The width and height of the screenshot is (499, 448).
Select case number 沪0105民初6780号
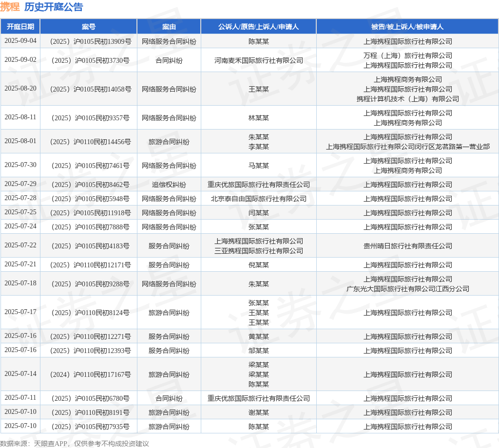[91, 398]
